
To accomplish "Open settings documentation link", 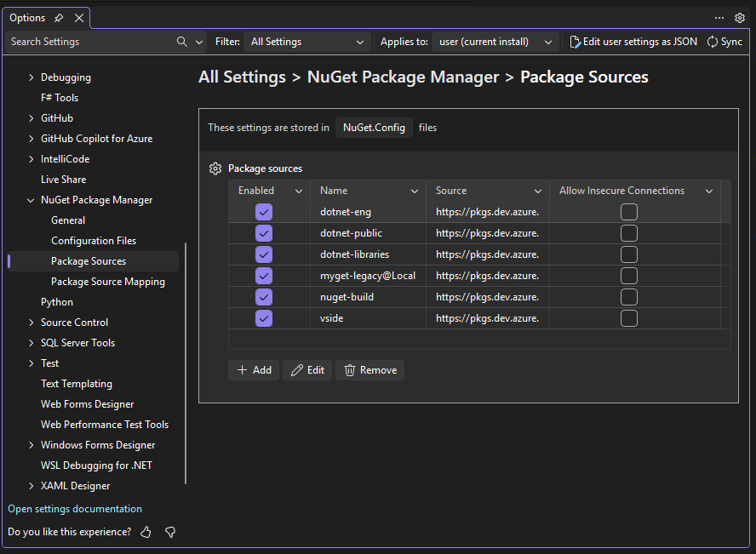I will [73, 508].
